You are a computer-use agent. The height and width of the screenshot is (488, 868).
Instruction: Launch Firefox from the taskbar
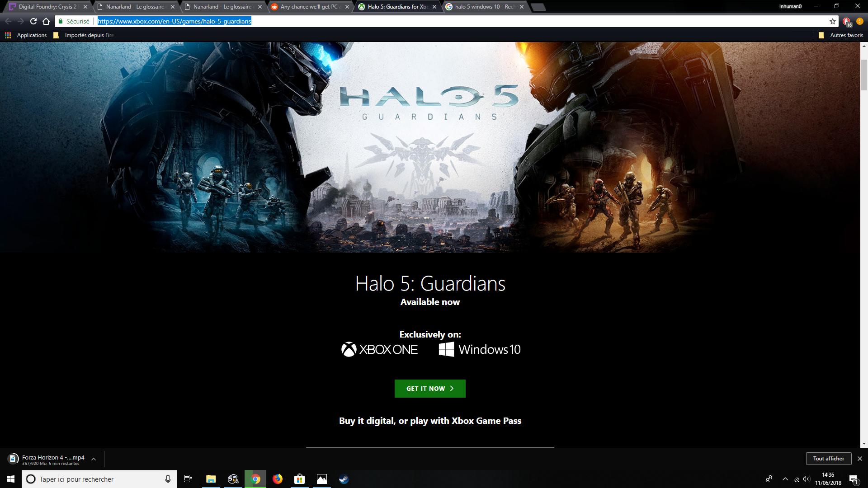[x=278, y=479]
